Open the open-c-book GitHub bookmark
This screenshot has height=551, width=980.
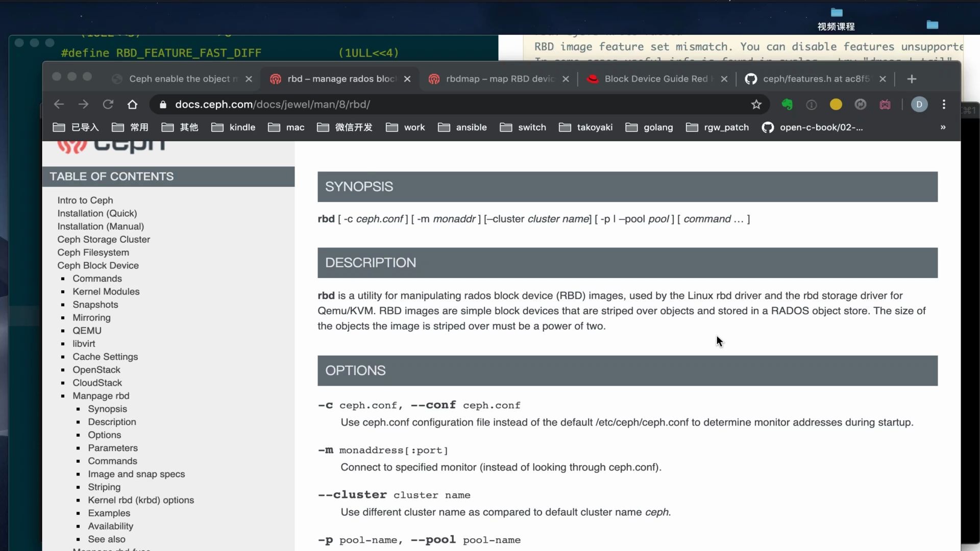tap(812, 128)
